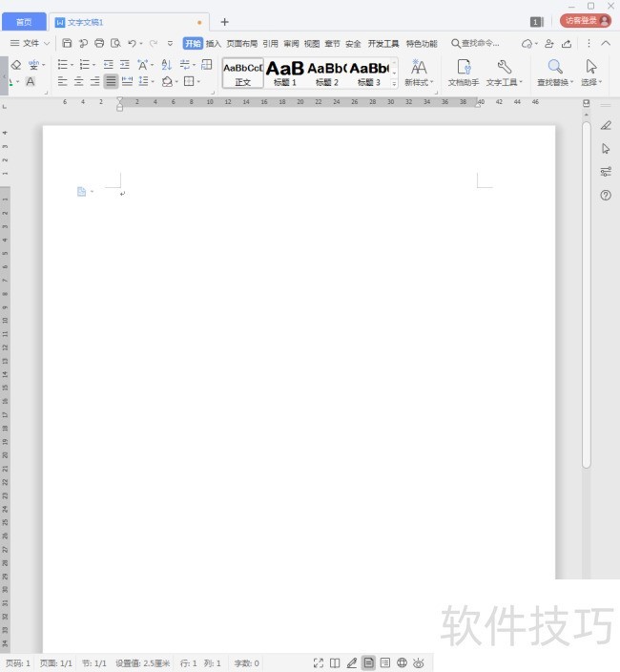
Task: Switch to the 审阅 tab
Action: click(291, 43)
